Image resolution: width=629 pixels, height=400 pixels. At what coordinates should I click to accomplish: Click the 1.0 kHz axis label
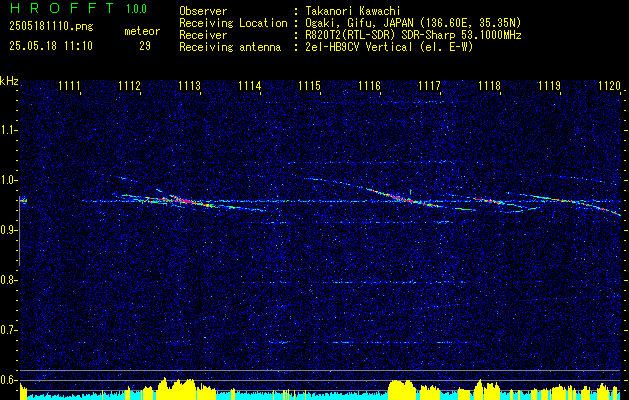click(8, 180)
